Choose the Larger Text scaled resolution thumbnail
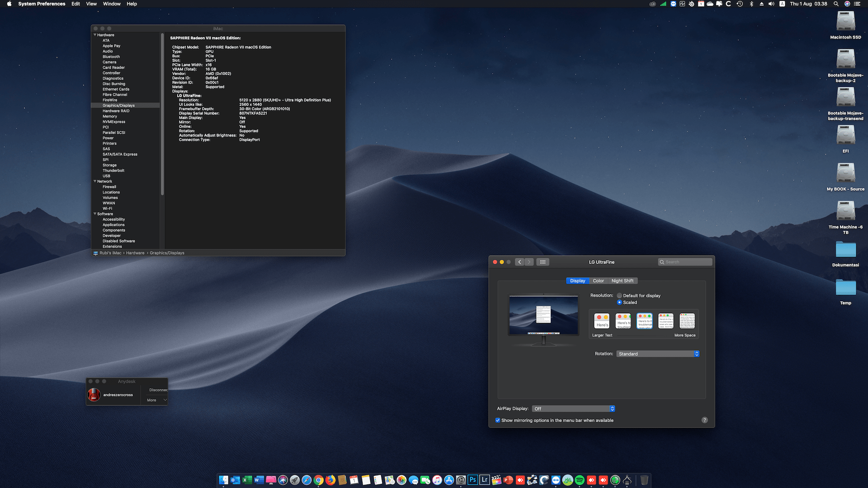This screenshot has width=868, height=488. coord(602,321)
